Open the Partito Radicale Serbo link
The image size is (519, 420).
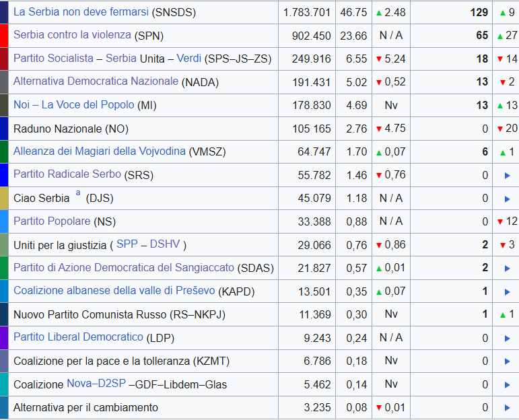(67, 174)
